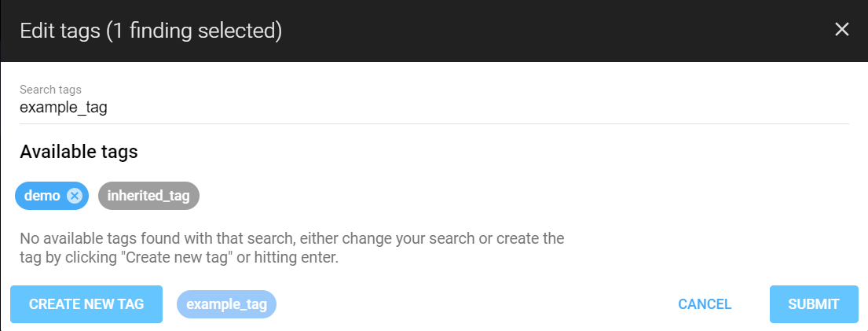This screenshot has width=868, height=331.
Task: Click the 'Available tags' heading
Action: point(79,153)
